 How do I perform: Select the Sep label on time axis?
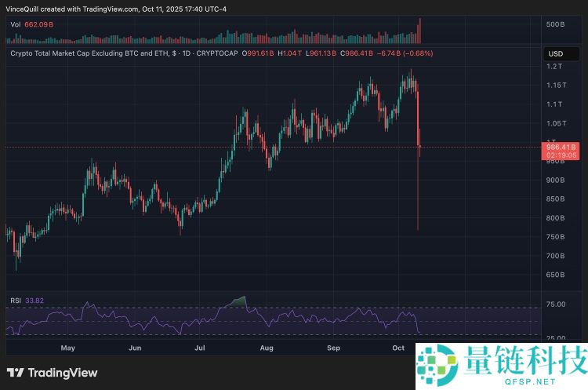click(x=334, y=347)
